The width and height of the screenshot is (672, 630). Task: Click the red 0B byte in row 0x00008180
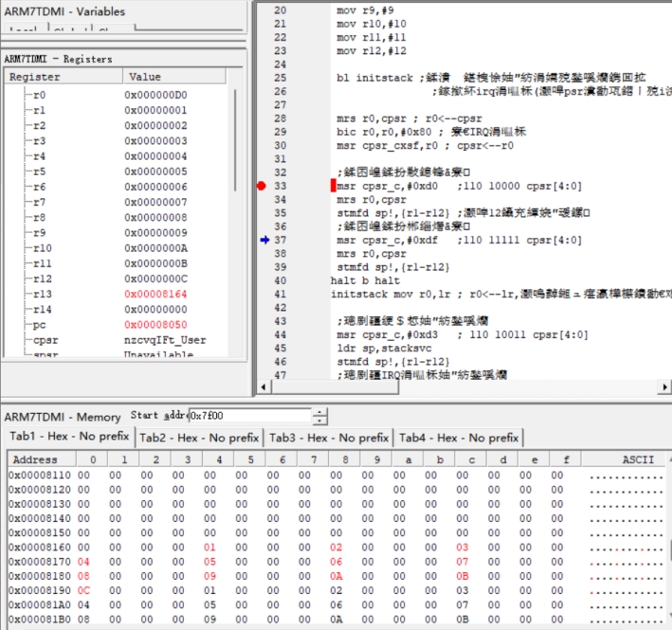click(x=462, y=576)
